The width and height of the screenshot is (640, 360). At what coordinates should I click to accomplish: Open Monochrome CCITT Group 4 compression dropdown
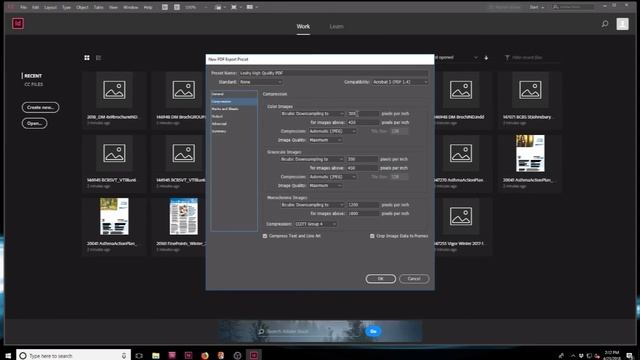click(x=316, y=224)
